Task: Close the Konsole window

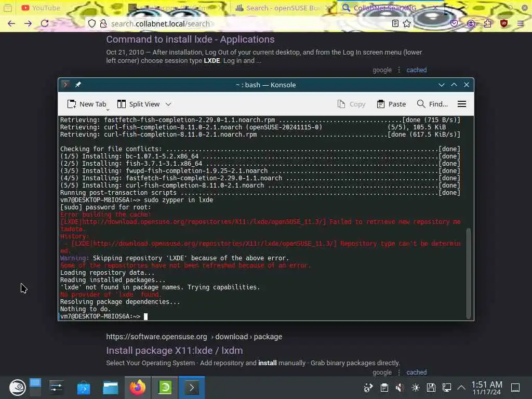Action: tap(467, 85)
